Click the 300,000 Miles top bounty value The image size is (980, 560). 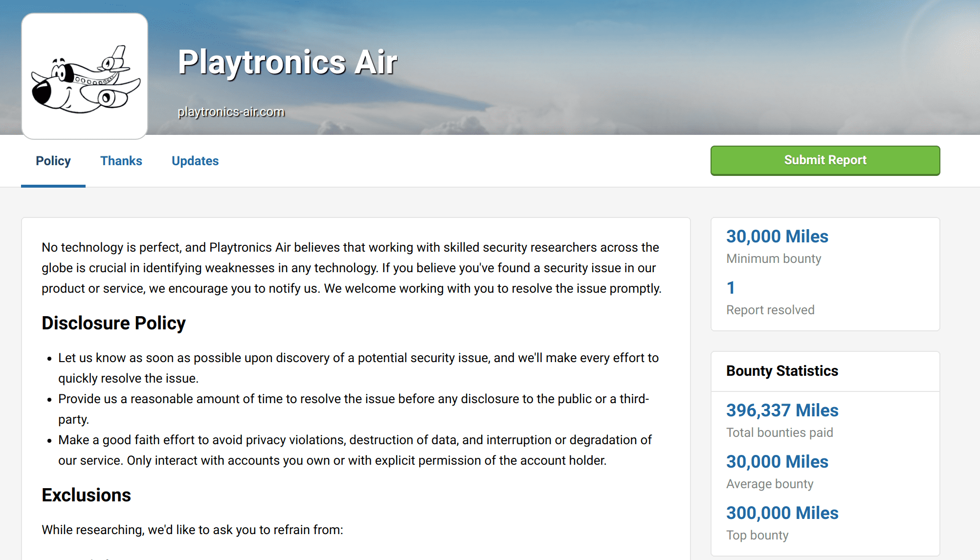tap(782, 513)
